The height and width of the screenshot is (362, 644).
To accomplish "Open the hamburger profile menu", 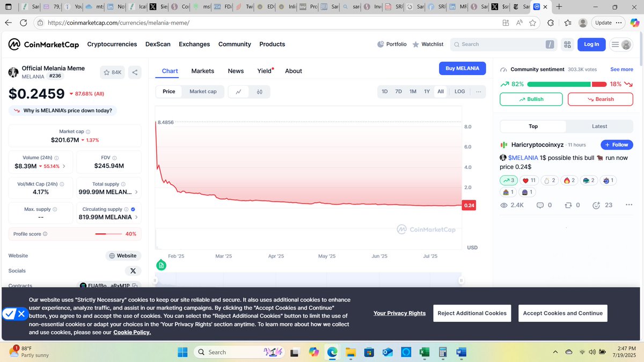I will tap(621, 45).
